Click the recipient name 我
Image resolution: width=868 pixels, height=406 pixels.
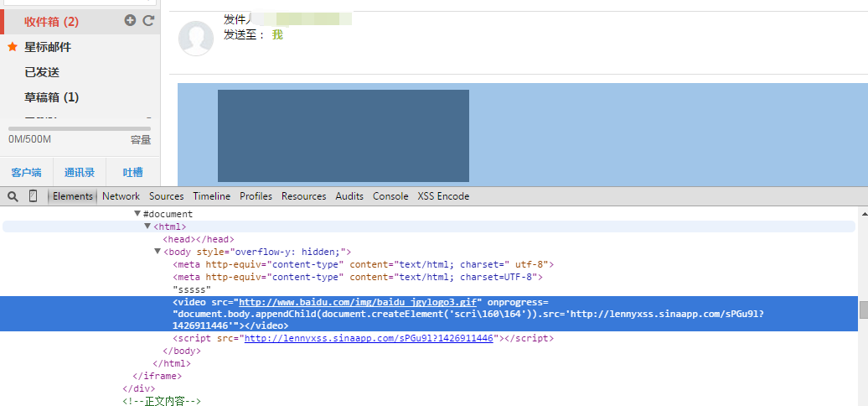point(277,35)
